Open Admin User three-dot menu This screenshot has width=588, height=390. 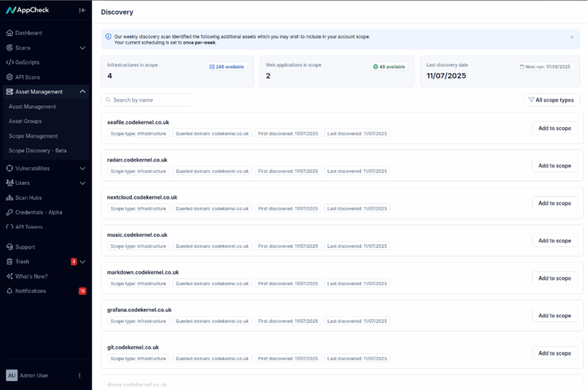[x=80, y=376]
